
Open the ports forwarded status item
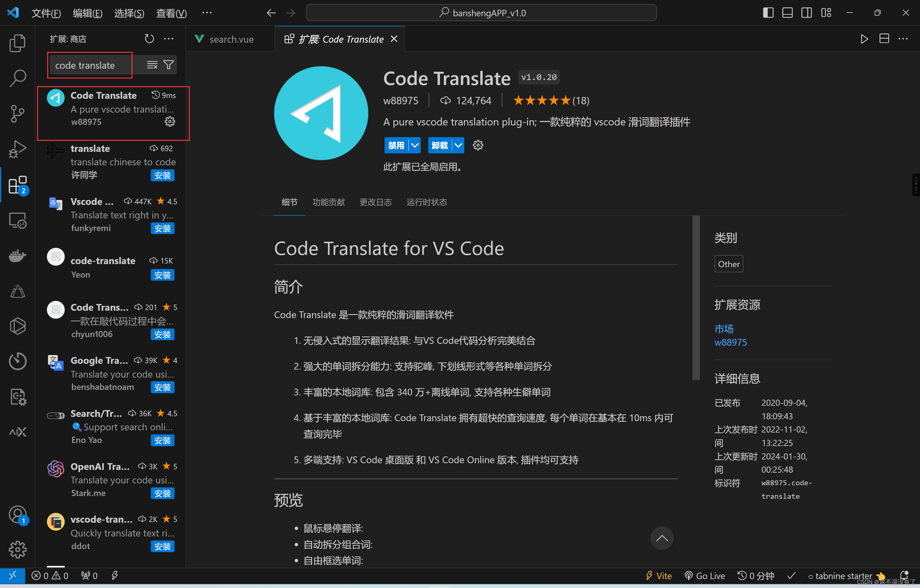90,575
